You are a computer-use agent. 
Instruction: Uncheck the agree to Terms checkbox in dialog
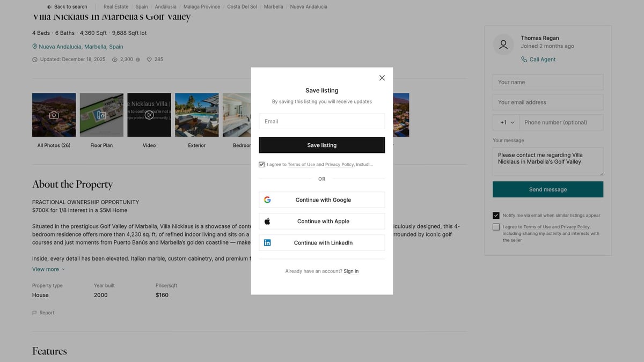click(262, 165)
